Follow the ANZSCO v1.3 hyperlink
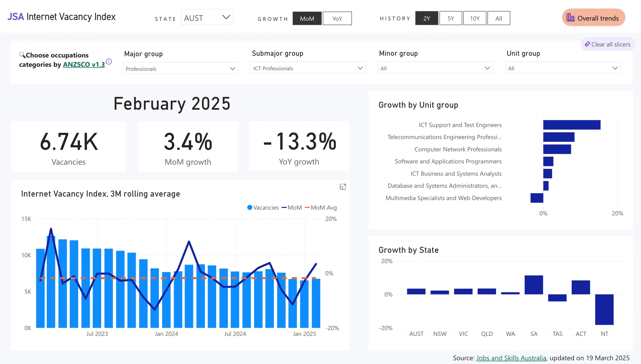The height and width of the screenshot is (364, 641). pyautogui.click(x=84, y=65)
